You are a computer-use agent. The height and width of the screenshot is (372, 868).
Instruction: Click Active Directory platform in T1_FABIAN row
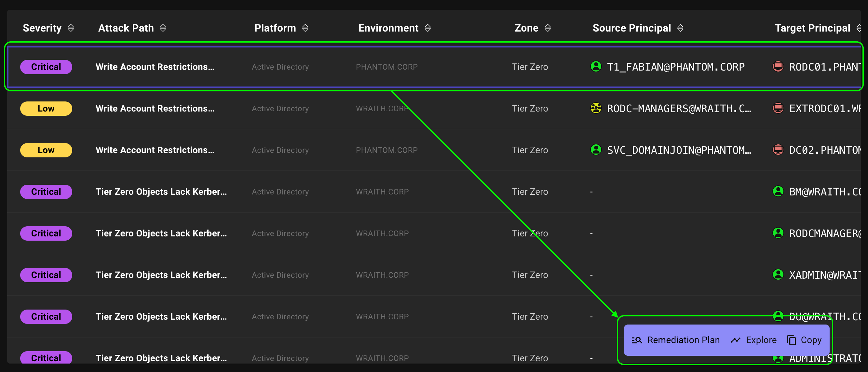[280, 67]
